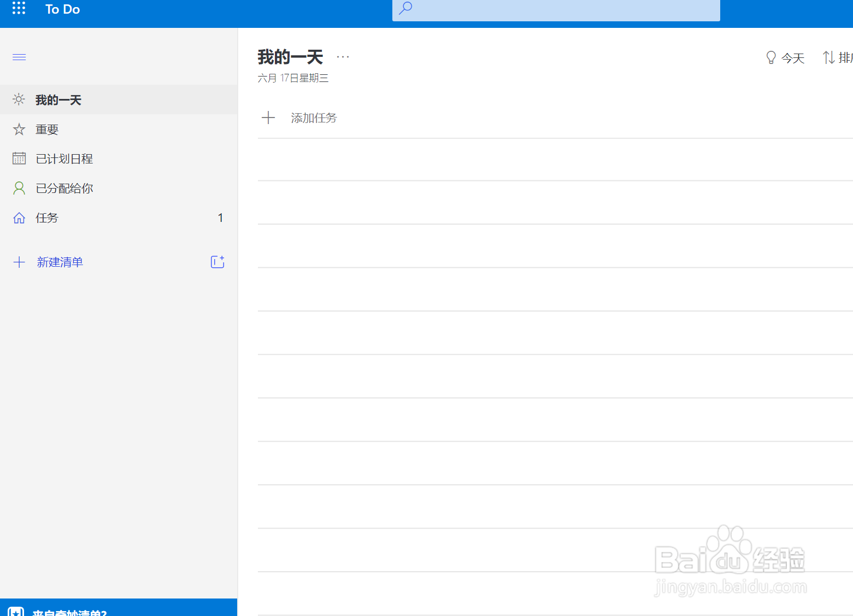The height and width of the screenshot is (616, 853).
Task: Click the bottom blue banner icon
Action: [x=16, y=612]
